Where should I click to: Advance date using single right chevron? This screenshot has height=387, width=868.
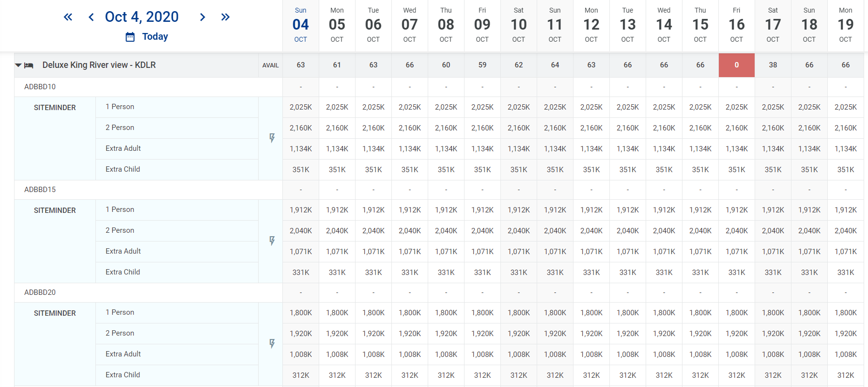point(202,17)
